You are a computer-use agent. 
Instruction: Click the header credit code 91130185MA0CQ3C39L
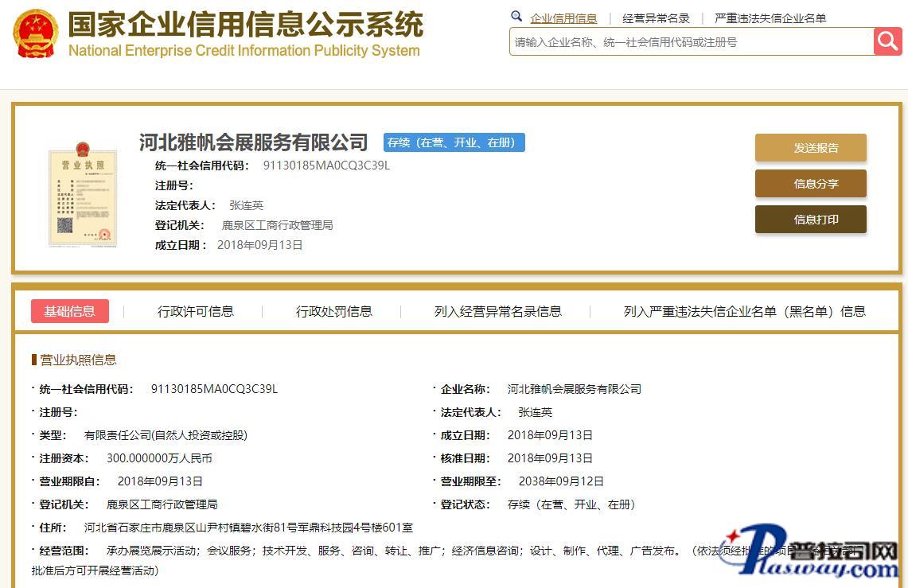[x=326, y=165]
